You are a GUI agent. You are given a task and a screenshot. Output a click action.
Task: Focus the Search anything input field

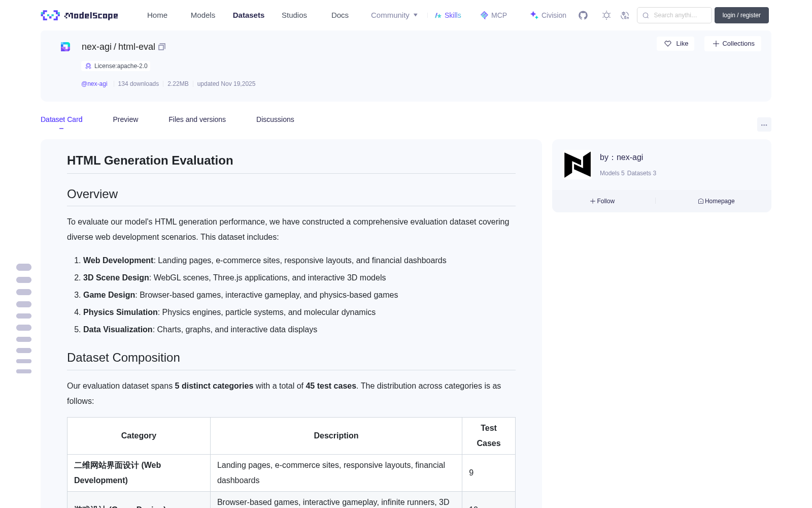coord(674,15)
